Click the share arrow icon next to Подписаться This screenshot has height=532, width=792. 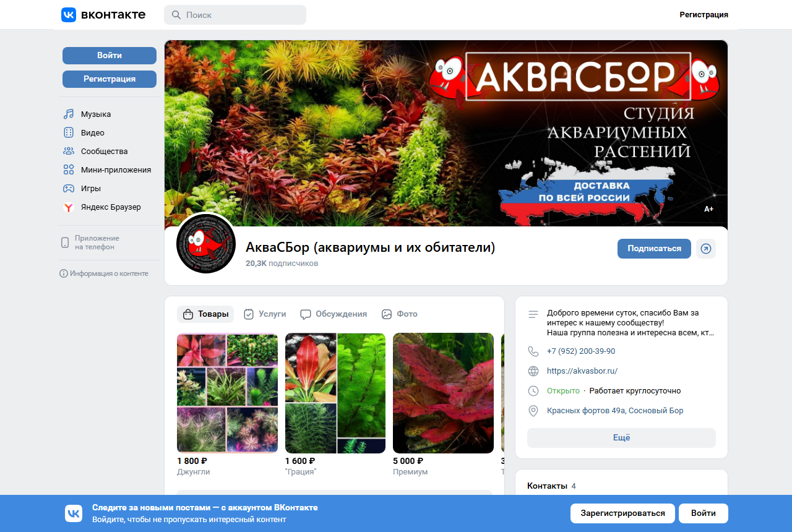[x=706, y=249]
